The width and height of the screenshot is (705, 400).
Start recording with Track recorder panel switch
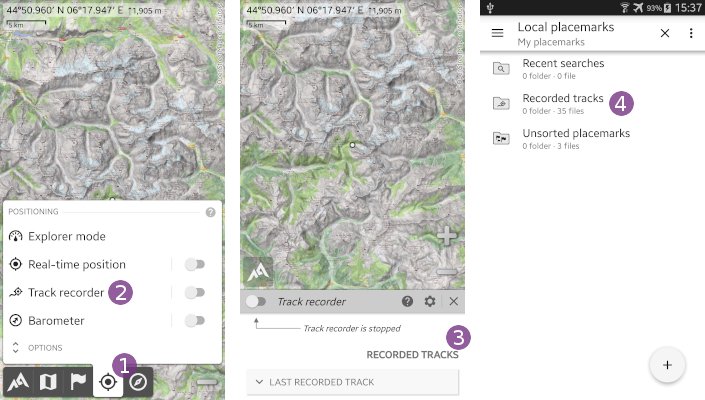tap(257, 301)
